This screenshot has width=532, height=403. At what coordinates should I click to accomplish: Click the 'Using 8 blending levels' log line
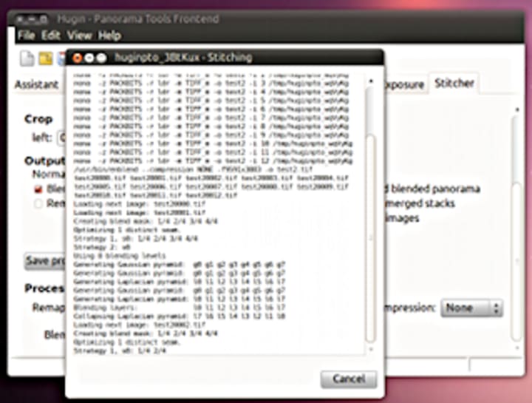(120, 255)
